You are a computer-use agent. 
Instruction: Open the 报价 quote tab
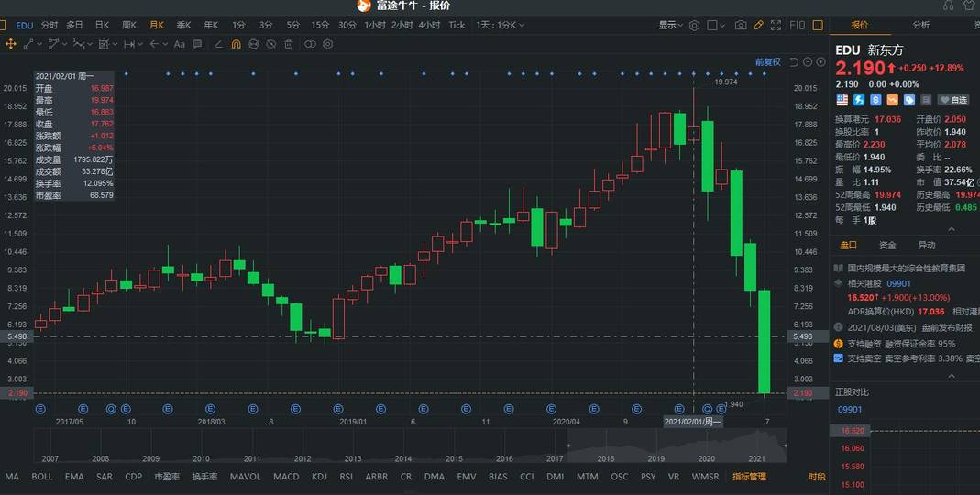click(x=860, y=25)
